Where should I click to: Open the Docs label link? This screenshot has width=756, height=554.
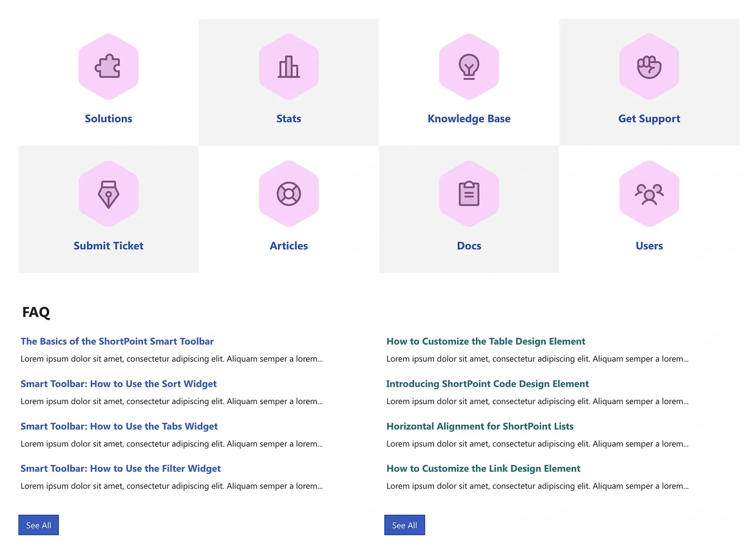(x=469, y=246)
